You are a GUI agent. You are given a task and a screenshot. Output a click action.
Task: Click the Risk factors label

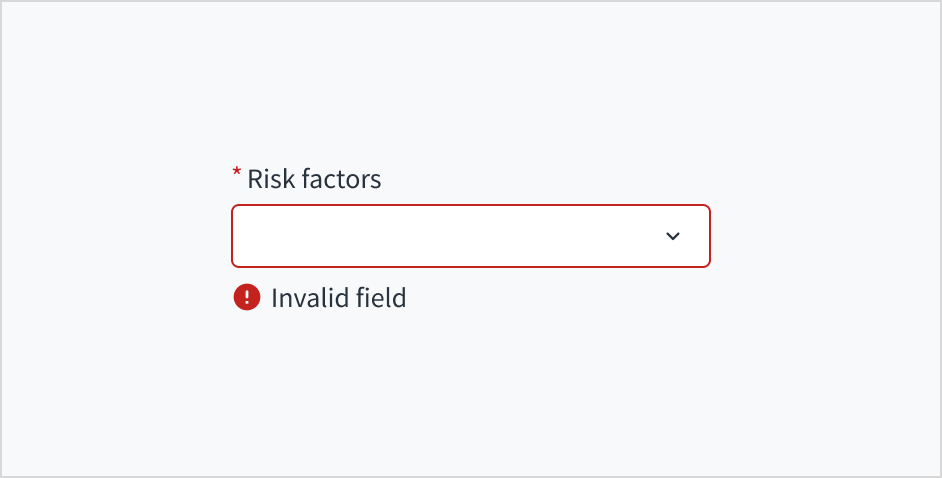click(314, 179)
